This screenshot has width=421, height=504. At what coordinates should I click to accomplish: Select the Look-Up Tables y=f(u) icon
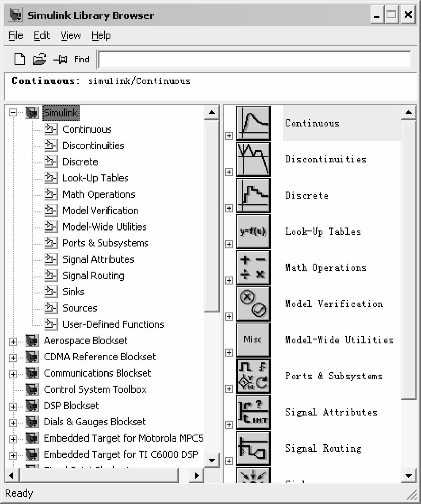point(253,232)
